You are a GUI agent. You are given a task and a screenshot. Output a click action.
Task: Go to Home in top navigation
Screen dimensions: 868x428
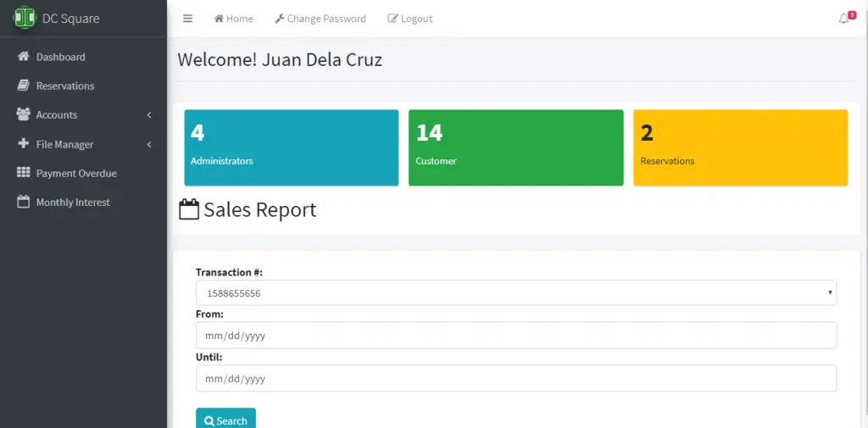coord(234,19)
